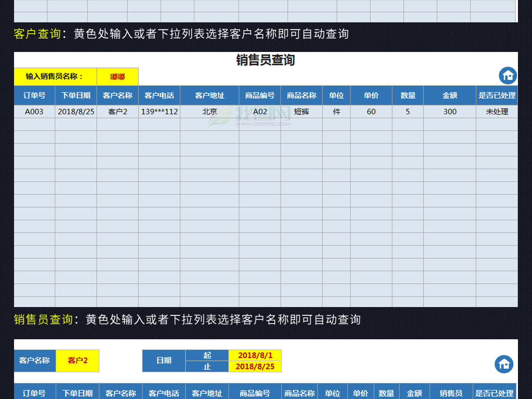
Task: Click the 北京 customer address cell
Action: [209, 111]
